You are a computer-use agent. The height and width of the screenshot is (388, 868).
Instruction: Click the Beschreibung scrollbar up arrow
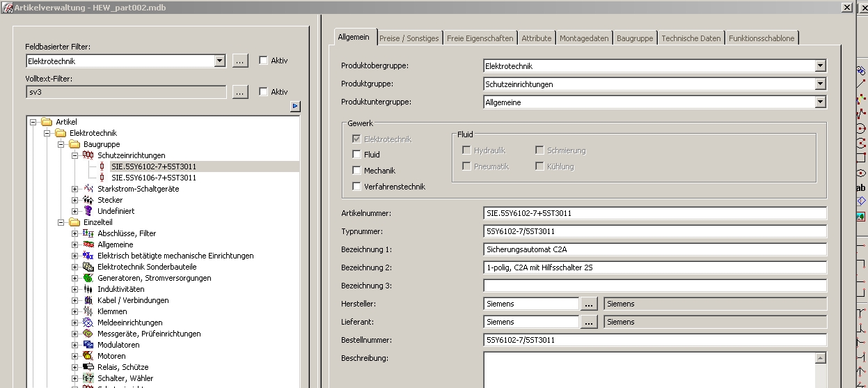(x=821, y=358)
